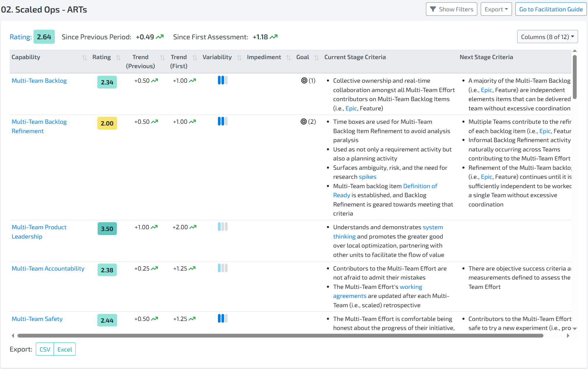Go to Facilitation Guide

pos(551,9)
